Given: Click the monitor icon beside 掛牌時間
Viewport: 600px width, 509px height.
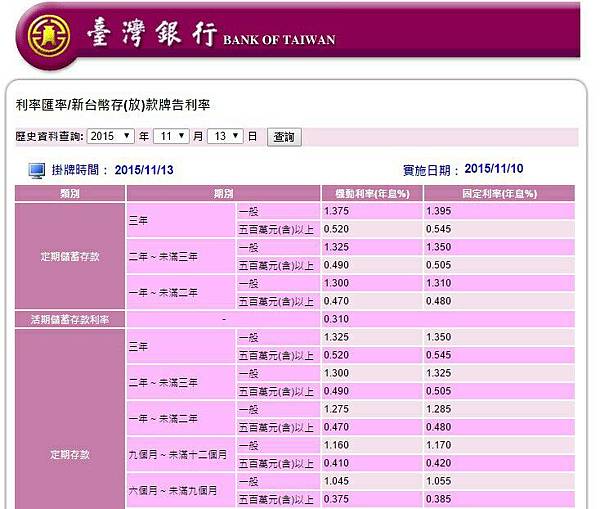Looking at the screenshot, I should (37, 170).
